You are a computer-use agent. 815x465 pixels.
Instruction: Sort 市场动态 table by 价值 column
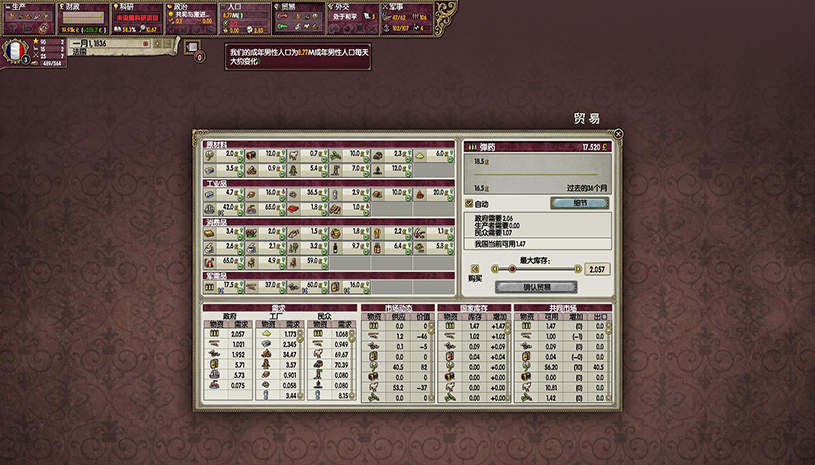click(x=422, y=316)
